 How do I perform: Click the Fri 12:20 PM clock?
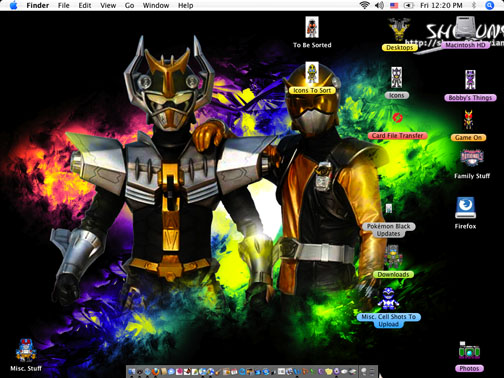pos(441,5)
